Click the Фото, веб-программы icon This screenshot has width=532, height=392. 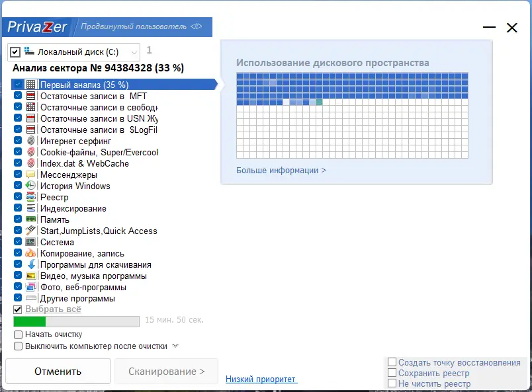(x=30, y=286)
